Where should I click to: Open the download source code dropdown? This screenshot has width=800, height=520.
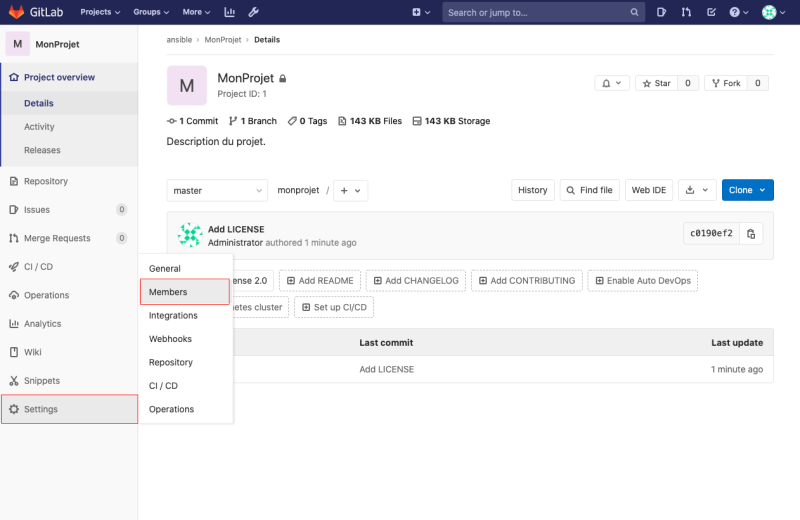click(x=697, y=190)
